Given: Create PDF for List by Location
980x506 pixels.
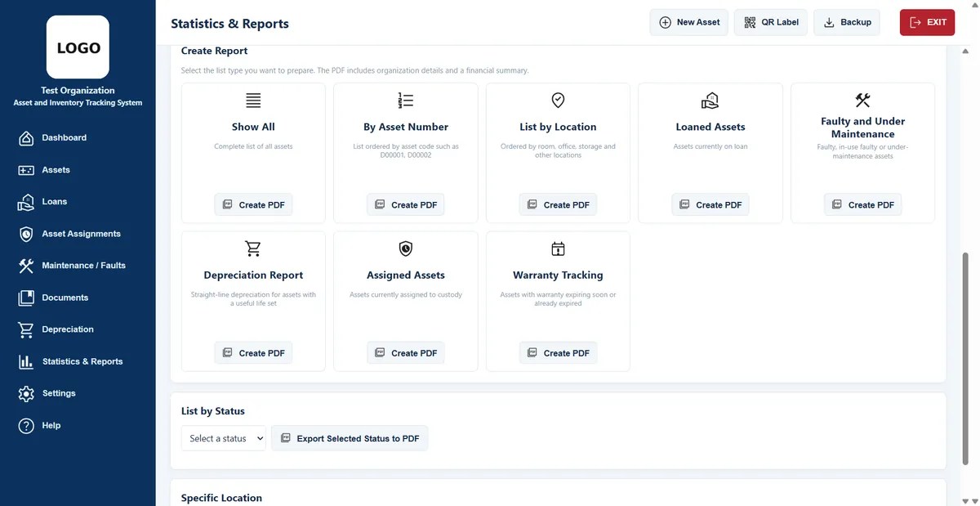Looking at the screenshot, I should pos(558,204).
